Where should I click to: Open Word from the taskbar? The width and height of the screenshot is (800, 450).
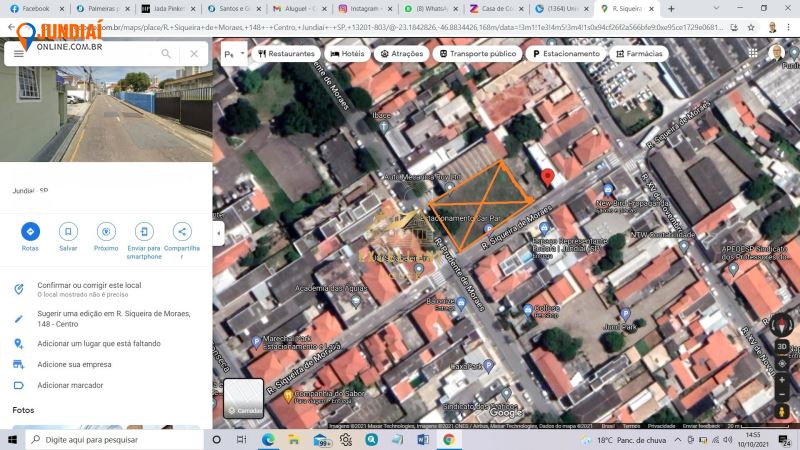click(423, 439)
